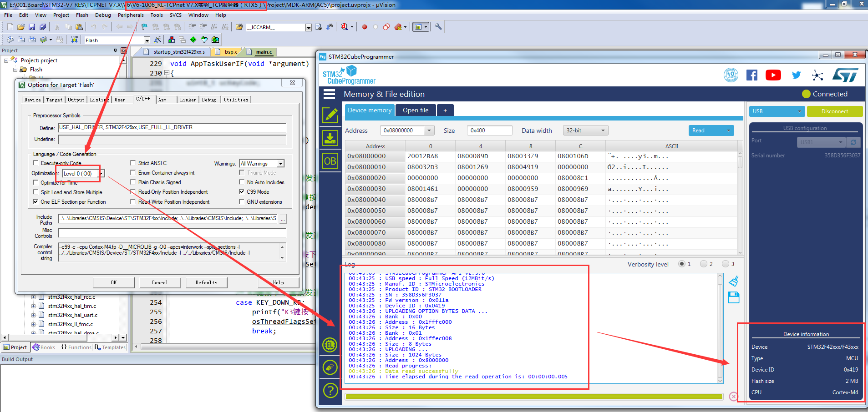This screenshot has width=868, height=412.
Task: Open the Option Bytes (OB) sidebar icon
Action: tap(330, 161)
